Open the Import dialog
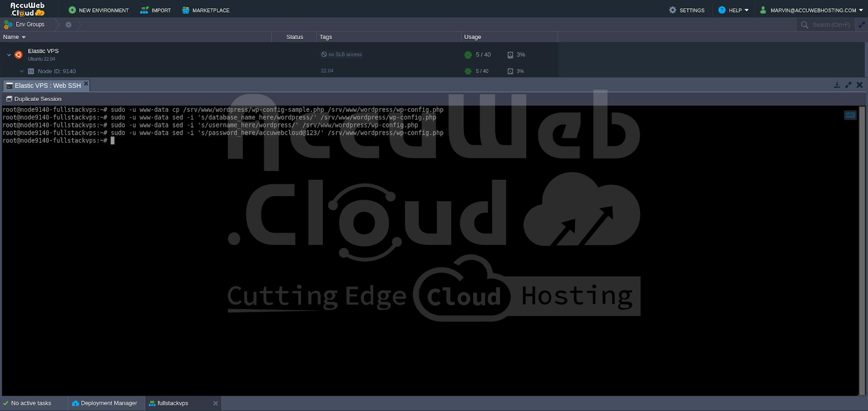Viewport: 868px width, 411px height. coord(156,10)
